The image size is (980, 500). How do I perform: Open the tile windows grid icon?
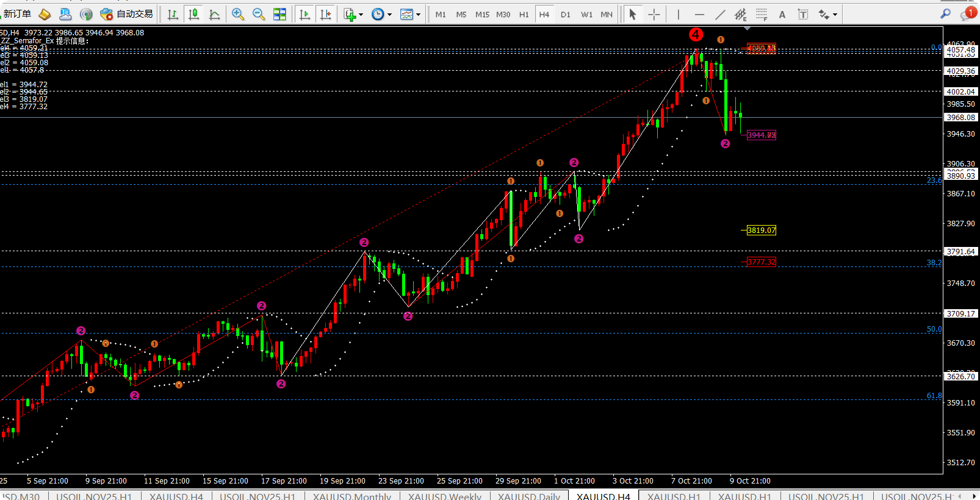click(x=279, y=14)
